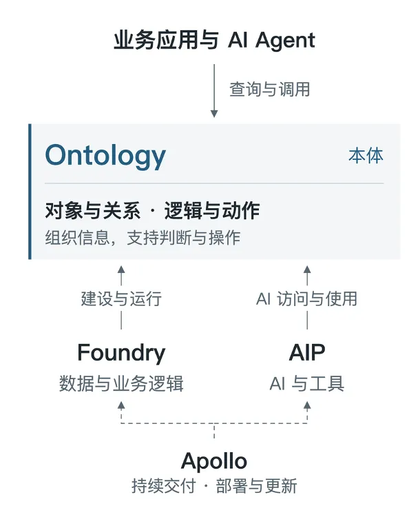Screen dimensions: 420x517
Task: Click 数据与业务逻辑 under Foundry
Action: pos(121,383)
